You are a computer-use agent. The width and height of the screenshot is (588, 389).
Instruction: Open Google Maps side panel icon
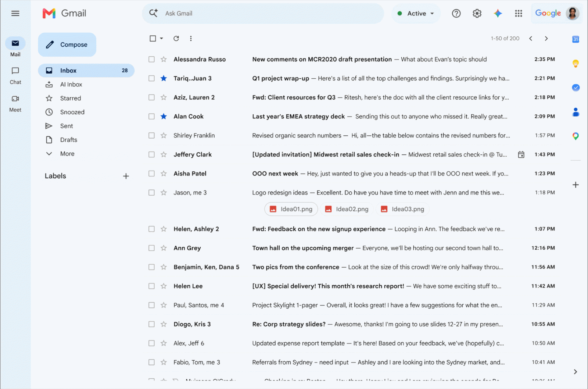pos(576,136)
